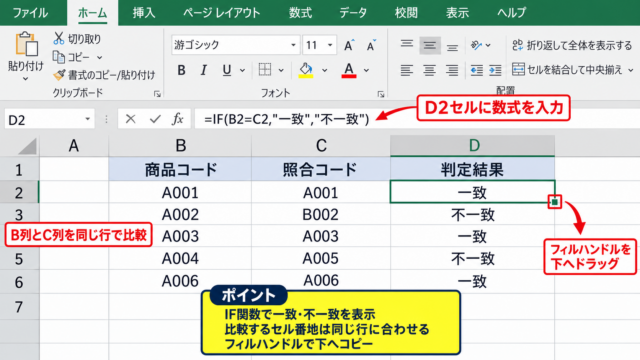The image size is (640, 360).
Task: Open the Paste options dropdown arrow
Action: coord(26,78)
